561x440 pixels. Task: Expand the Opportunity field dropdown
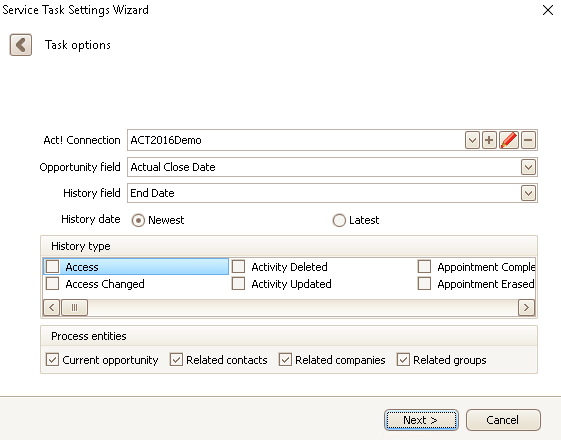point(528,167)
